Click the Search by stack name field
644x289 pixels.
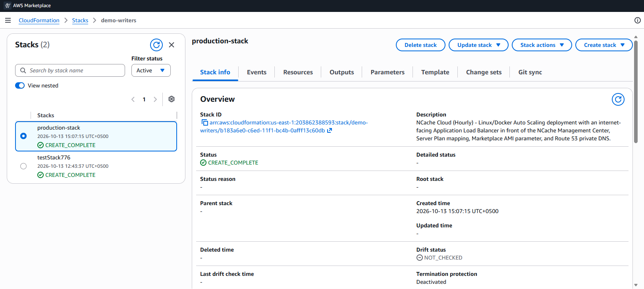tap(70, 70)
